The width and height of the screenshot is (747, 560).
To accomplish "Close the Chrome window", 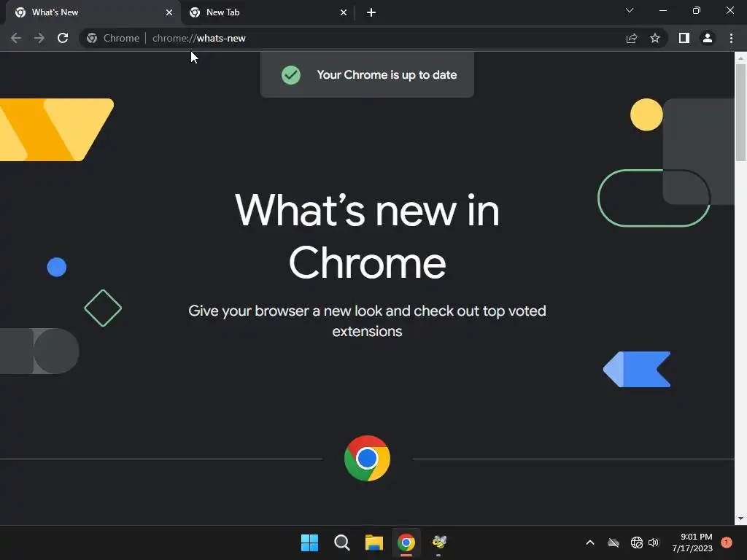I will 729,10.
